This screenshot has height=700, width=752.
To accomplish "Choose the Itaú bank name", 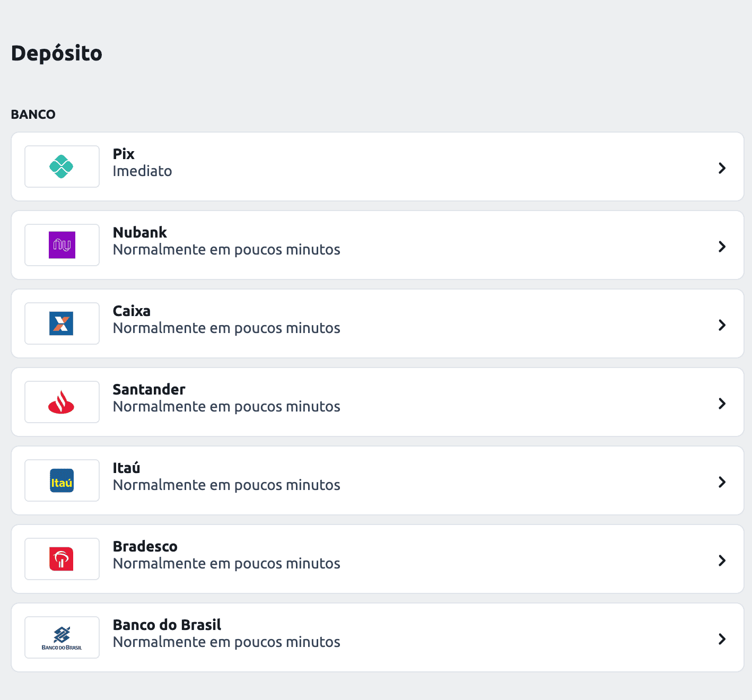I will pyautogui.click(x=127, y=468).
